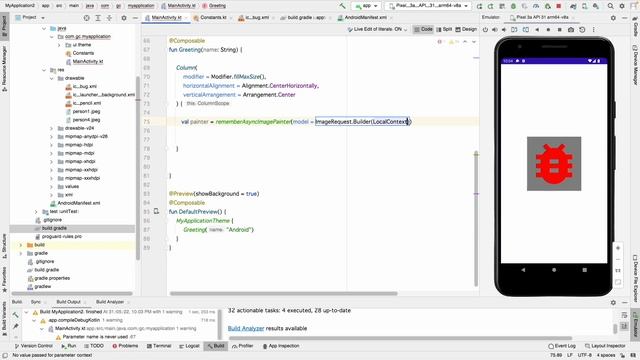Open Terminal tool window
The image size is (640, 360).
[x=159, y=346]
